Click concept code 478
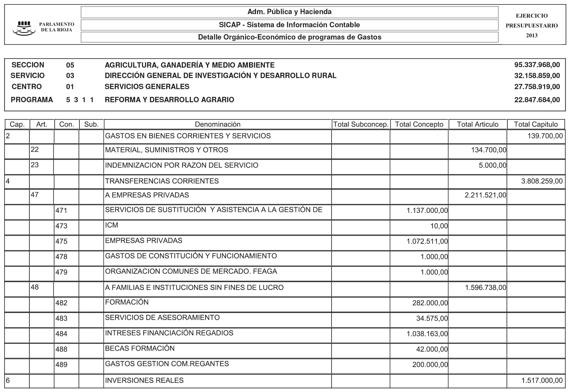The image size is (569, 392). coord(61,257)
